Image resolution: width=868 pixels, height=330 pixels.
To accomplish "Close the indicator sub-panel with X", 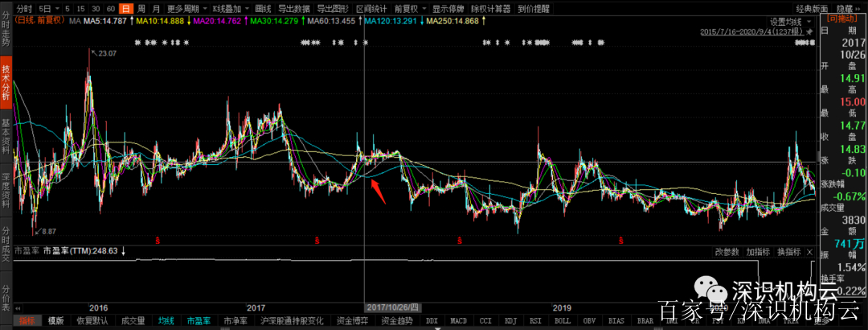I will [810, 252].
